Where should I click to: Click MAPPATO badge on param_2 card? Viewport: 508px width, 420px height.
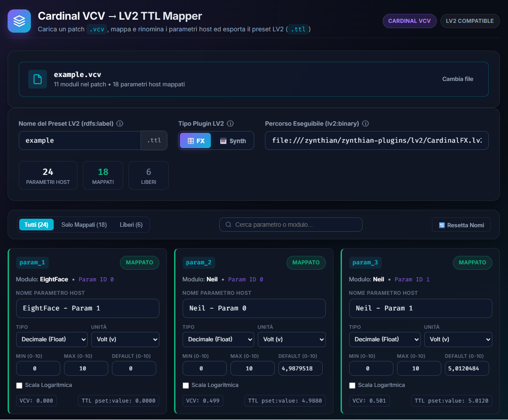point(306,263)
